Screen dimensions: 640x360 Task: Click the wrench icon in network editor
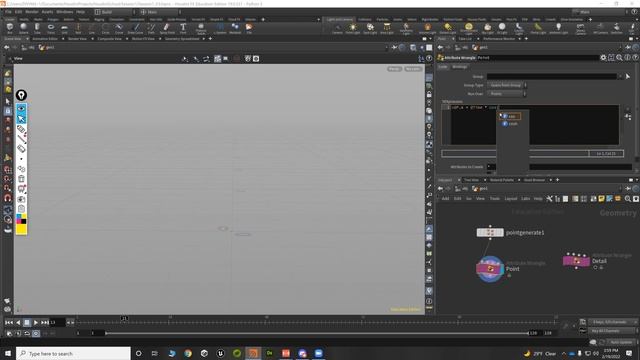click(549, 199)
